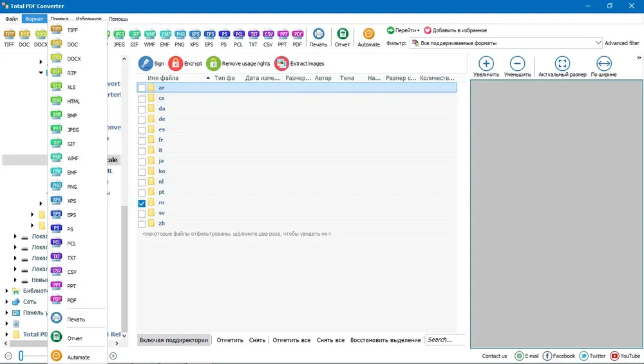
Task: Expand the Панель управления tree node
Action: point(6,312)
